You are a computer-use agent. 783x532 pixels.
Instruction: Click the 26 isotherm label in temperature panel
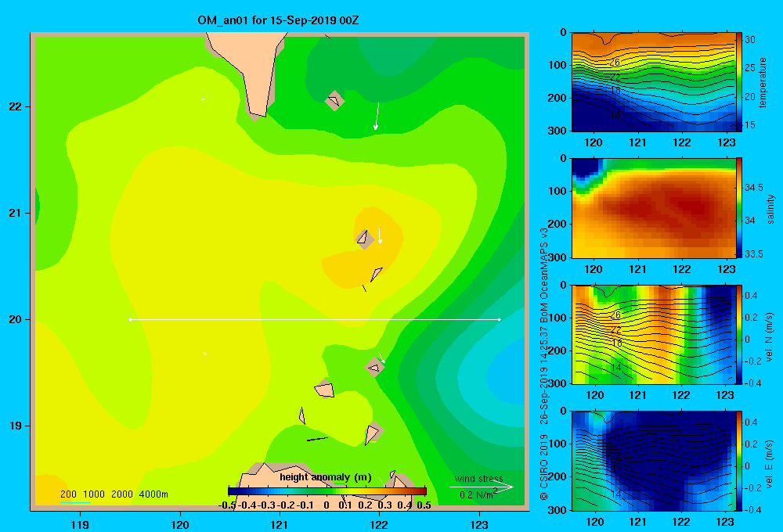click(615, 63)
